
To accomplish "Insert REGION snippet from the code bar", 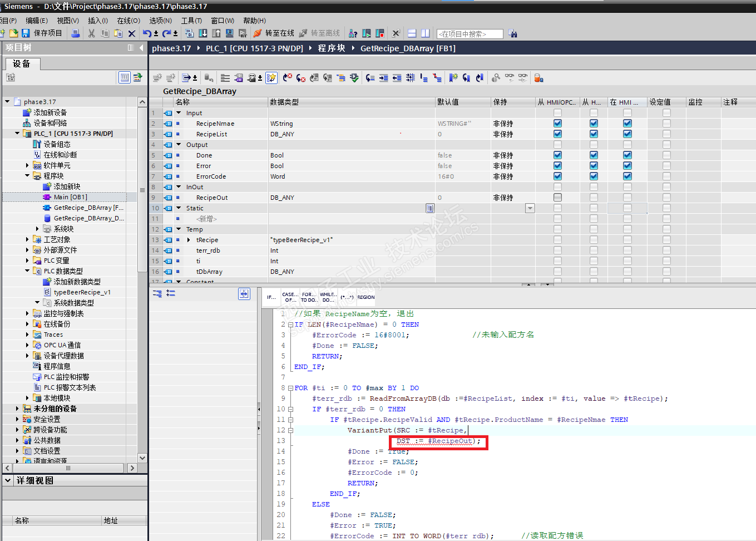I will coord(365,297).
